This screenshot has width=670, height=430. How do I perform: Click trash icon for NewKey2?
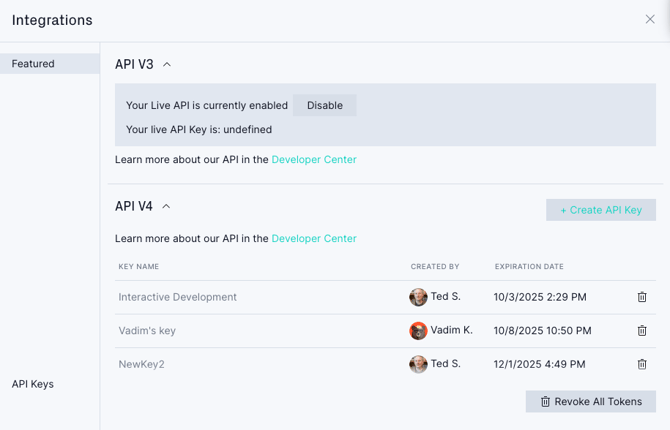tap(642, 364)
